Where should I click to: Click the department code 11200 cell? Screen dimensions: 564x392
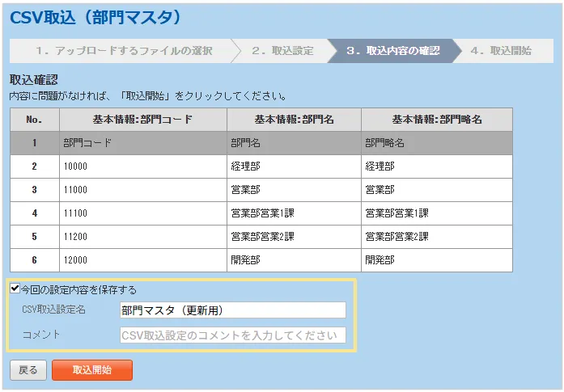click(x=142, y=237)
